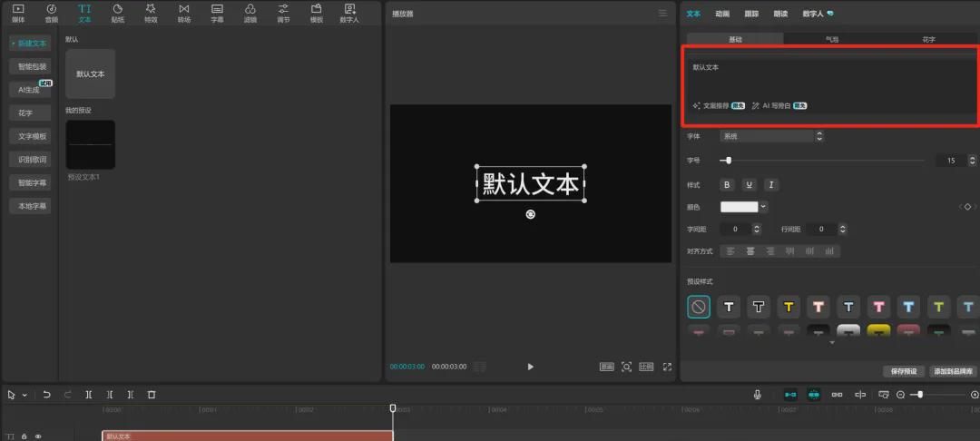
Task: Click the 添加到品牌库 button
Action: click(953, 372)
